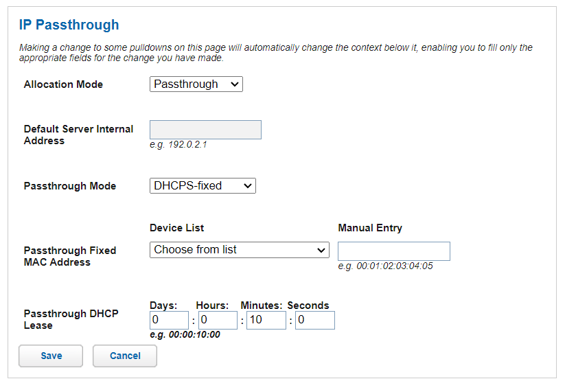
Task: Focus the Manual Entry MAC address field
Action: point(393,251)
